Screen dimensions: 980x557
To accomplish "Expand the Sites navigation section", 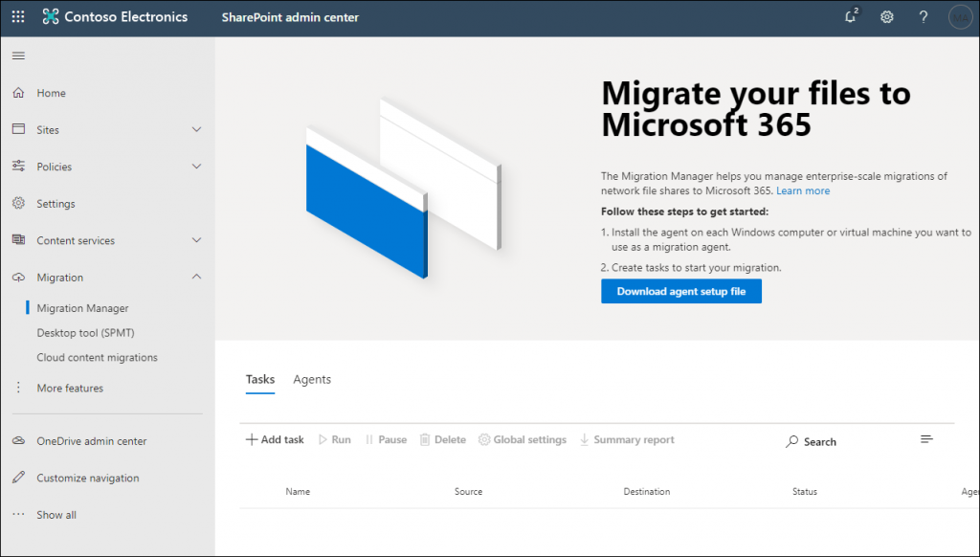I will (x=196, y=129).
